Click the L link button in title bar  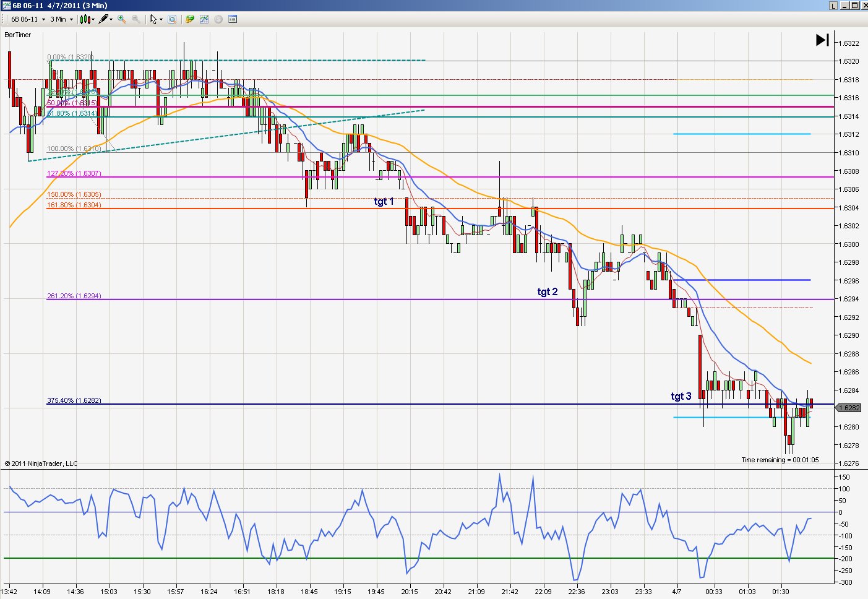(834, 6)
